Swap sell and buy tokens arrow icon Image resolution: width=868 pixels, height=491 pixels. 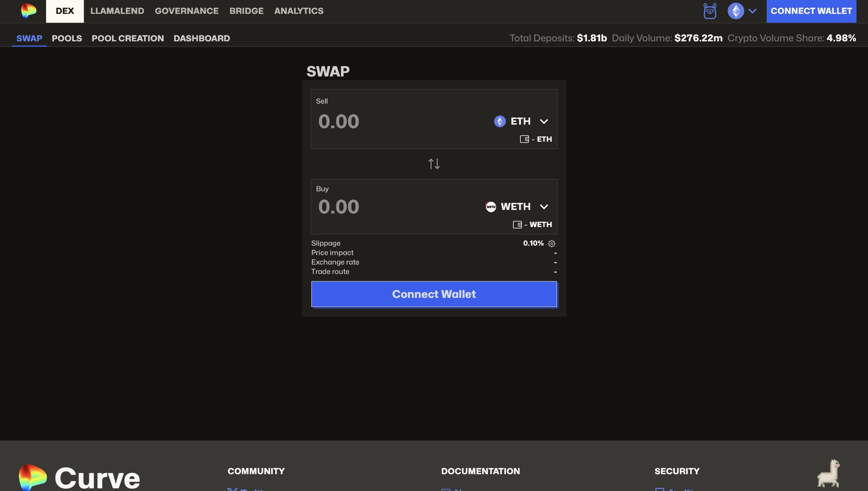(x=434, y=164)
